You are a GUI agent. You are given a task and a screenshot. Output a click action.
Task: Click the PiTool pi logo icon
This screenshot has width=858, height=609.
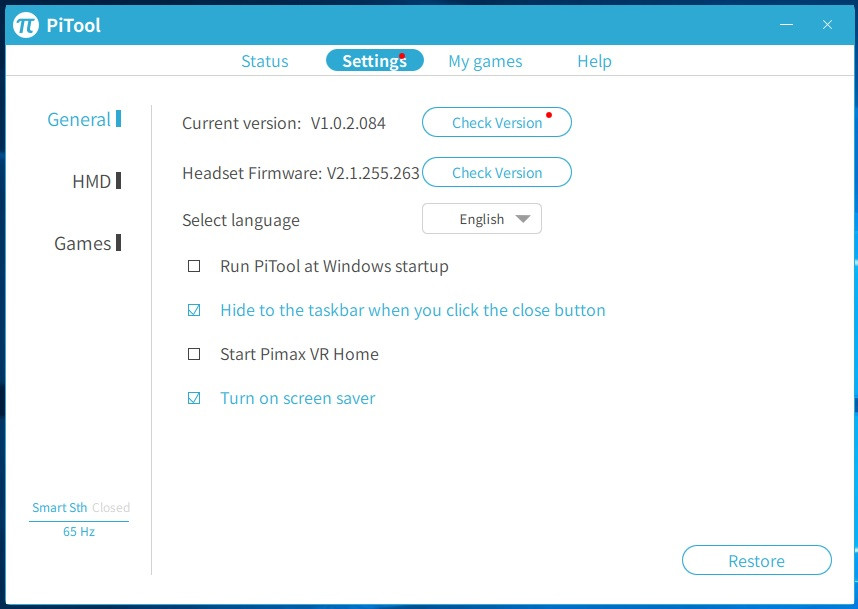(26, 25)
